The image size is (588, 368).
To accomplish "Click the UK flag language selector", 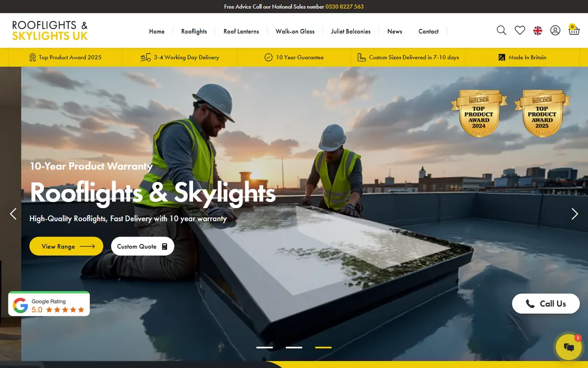I will (538, 30).
